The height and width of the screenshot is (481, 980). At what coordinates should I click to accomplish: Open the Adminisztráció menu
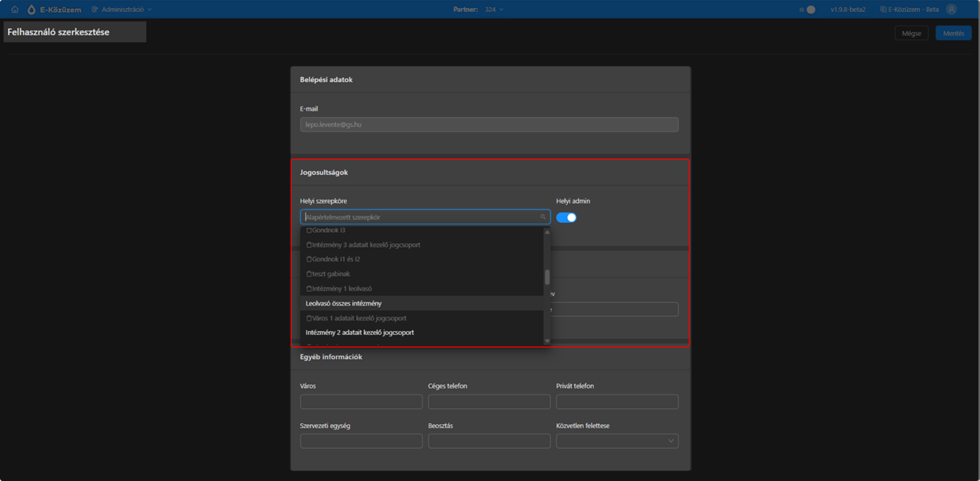pos(122,9)
